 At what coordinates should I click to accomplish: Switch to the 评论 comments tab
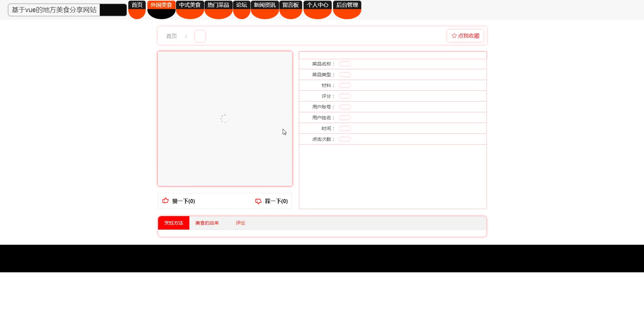240,223
